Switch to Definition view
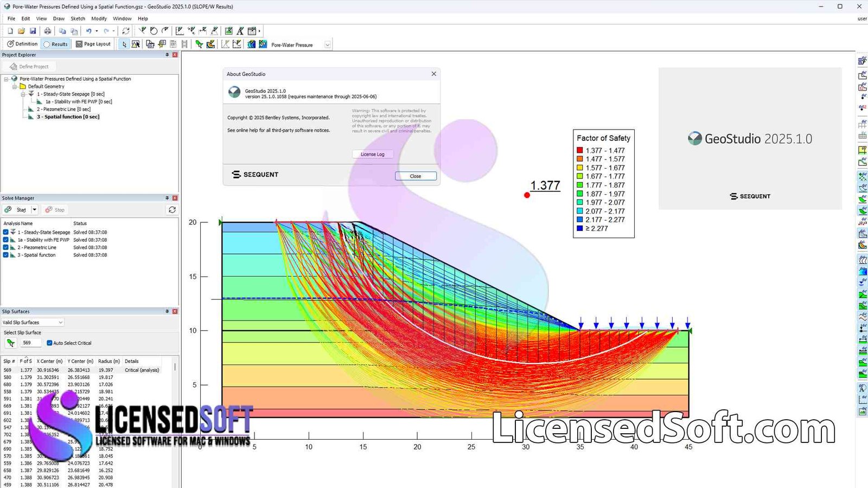 [22, 44]
